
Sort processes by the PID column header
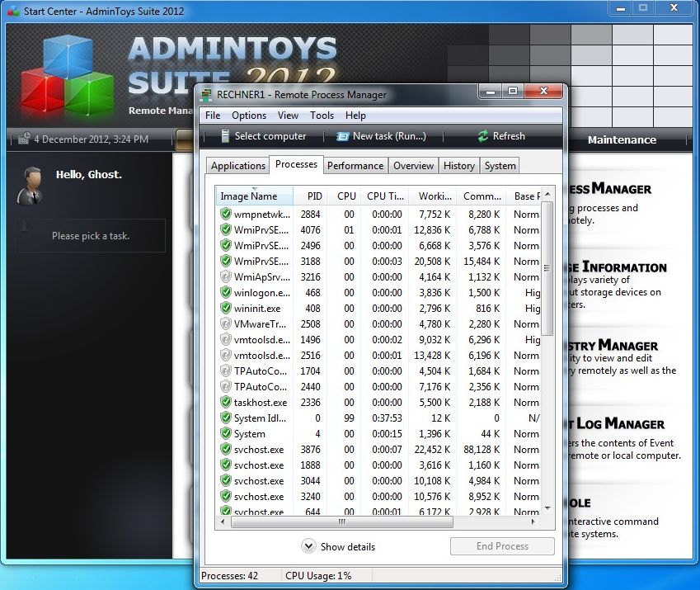(314, 196)
